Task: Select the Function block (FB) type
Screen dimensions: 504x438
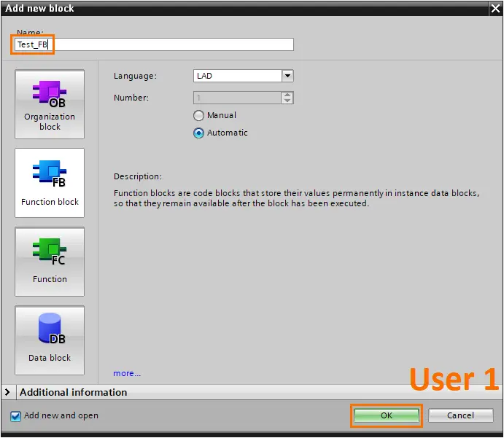Action: coord(50,183)
